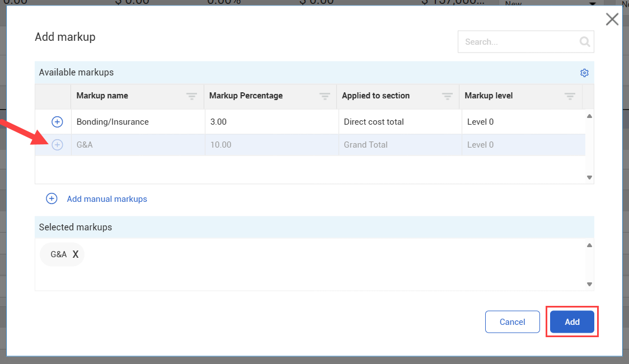Click the Add manual markups link
This screenshot has height=364, width=629.
[x=107, y=199]
